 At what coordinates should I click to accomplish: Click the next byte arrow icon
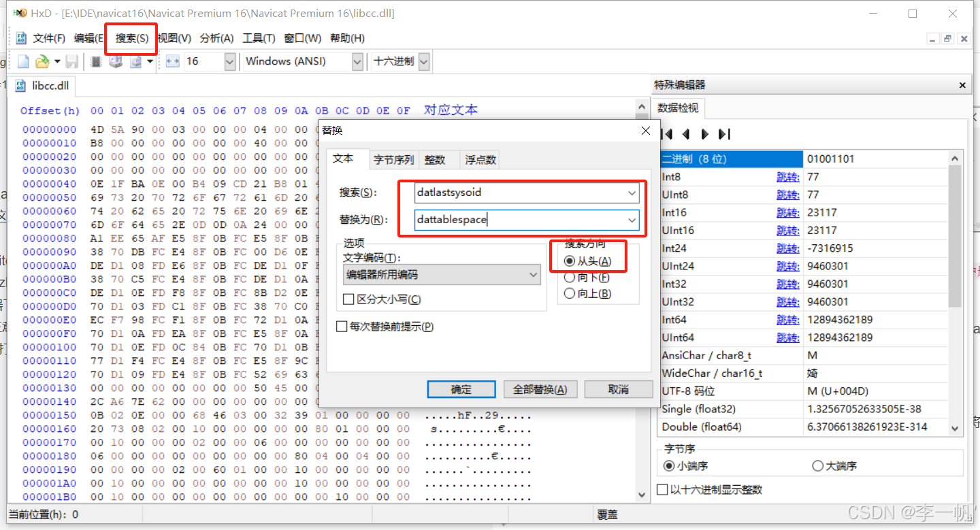(x=705, y=134)
